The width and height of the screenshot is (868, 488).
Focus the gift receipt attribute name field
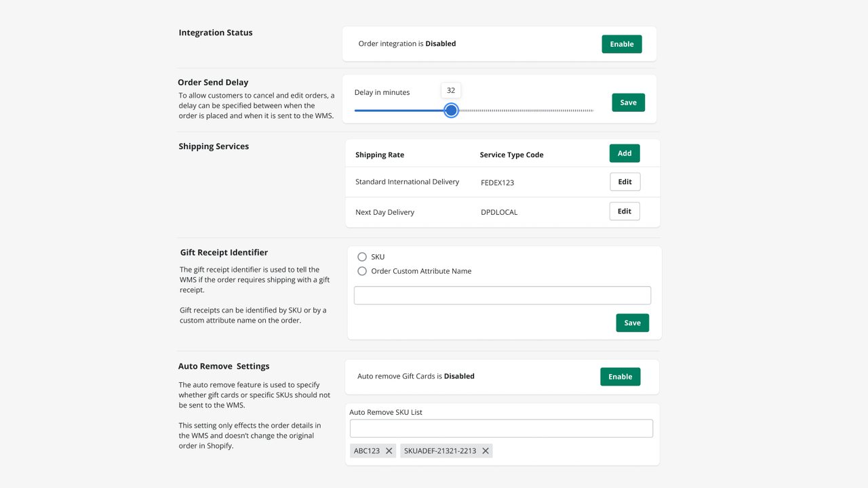502,295
